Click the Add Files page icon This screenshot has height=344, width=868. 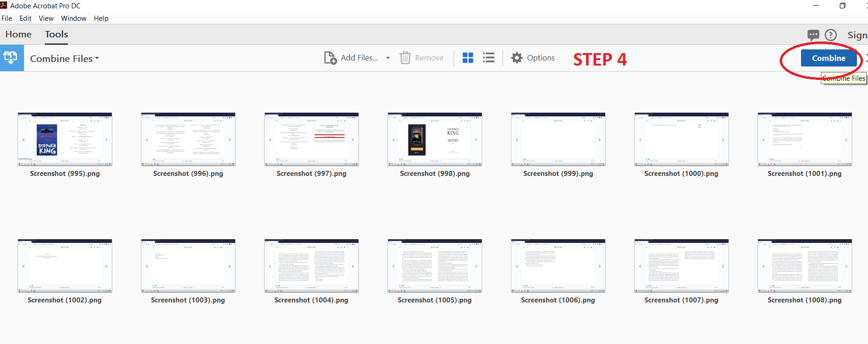pyautogui.click(x=330, y=58)
